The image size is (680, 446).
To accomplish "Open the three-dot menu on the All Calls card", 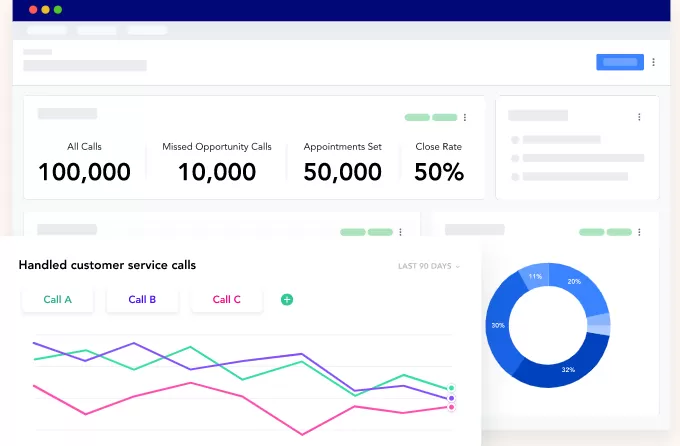I will [464, 117].
